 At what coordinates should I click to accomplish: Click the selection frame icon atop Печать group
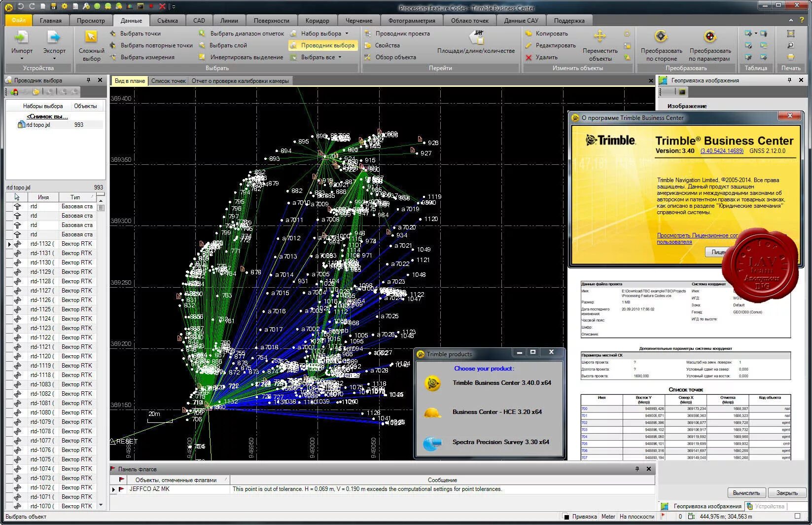click(x=790, y=34)
